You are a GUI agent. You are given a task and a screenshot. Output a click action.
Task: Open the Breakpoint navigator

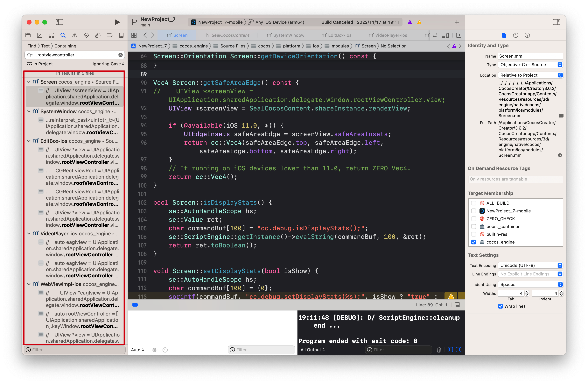click(109, 35)
